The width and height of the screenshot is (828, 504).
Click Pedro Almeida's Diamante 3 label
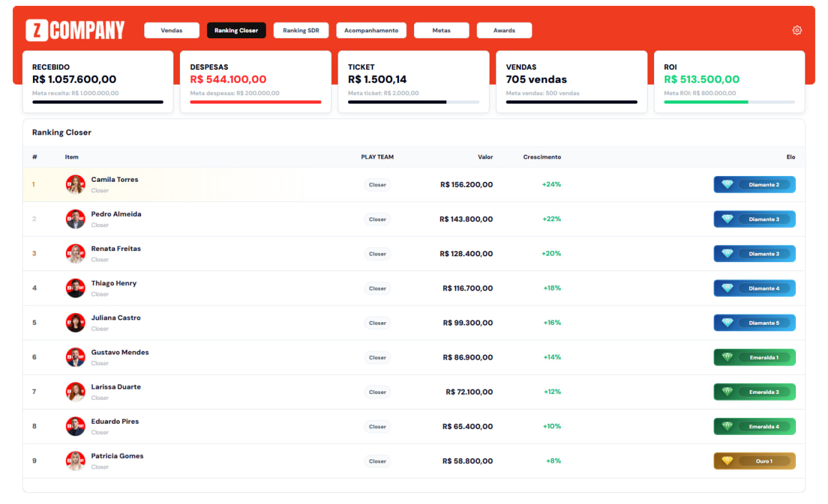[x=764, y=219]
